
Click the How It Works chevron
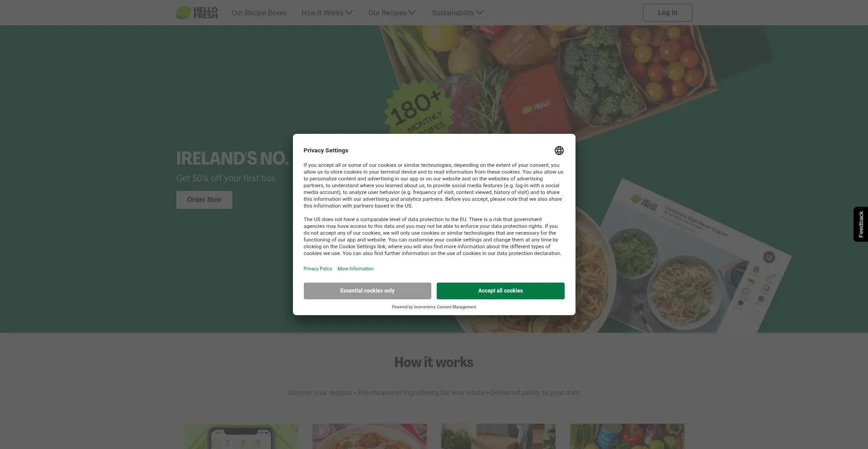coord(349,13)
